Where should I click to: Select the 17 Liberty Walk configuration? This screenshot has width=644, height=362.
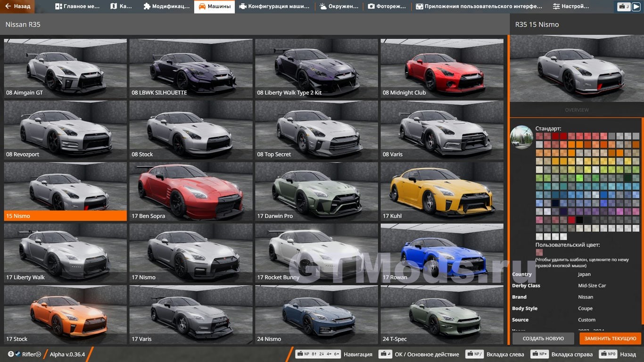coord(66,253)
